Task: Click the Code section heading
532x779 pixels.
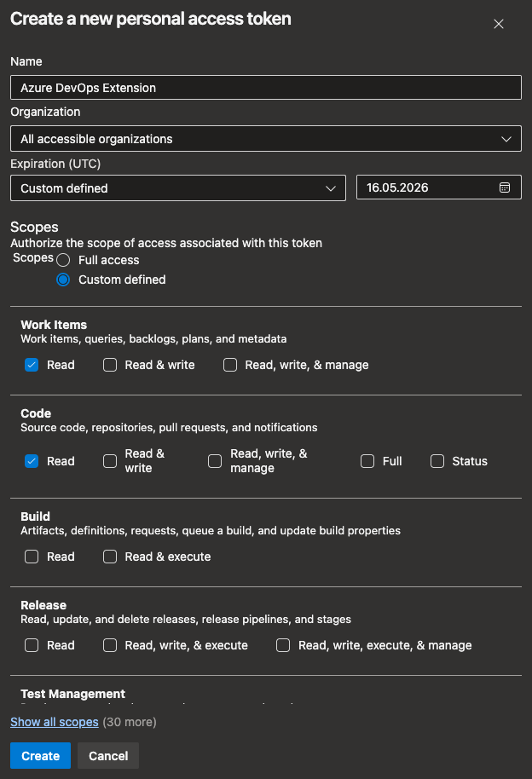Action: 36,413
